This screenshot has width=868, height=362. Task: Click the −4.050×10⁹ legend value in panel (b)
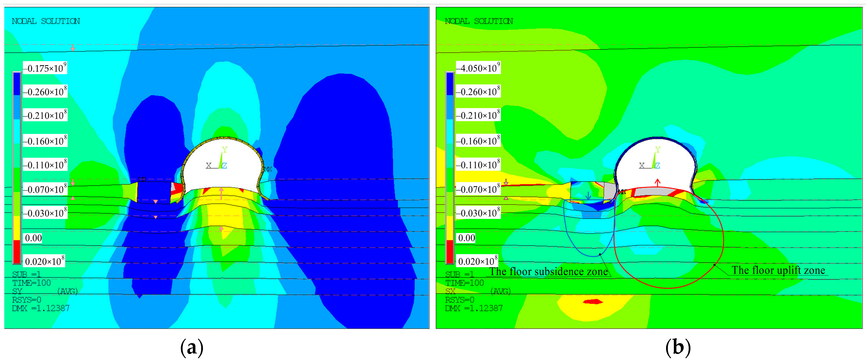[478, 68]
